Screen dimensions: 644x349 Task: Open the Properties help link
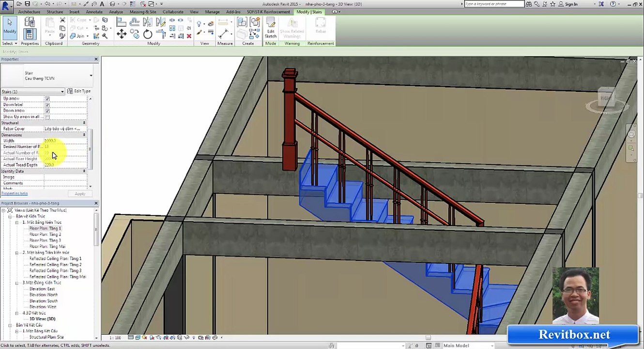(x=15, y=193)
